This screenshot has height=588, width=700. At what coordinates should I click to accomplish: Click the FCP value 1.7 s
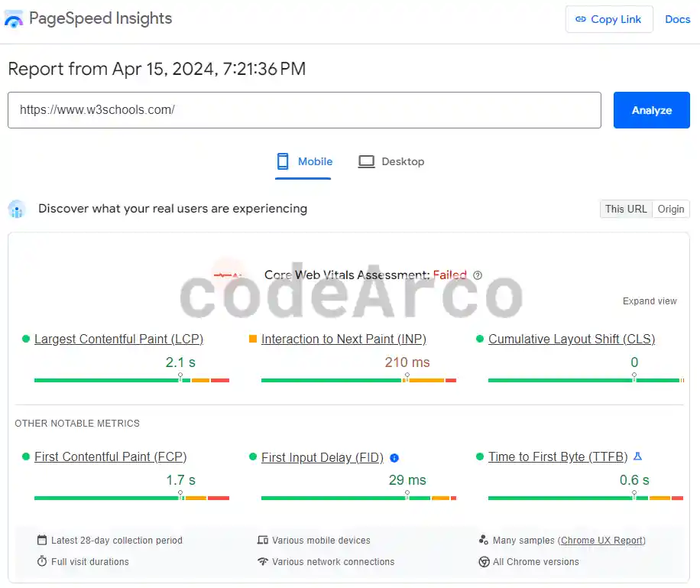[181, 480]
